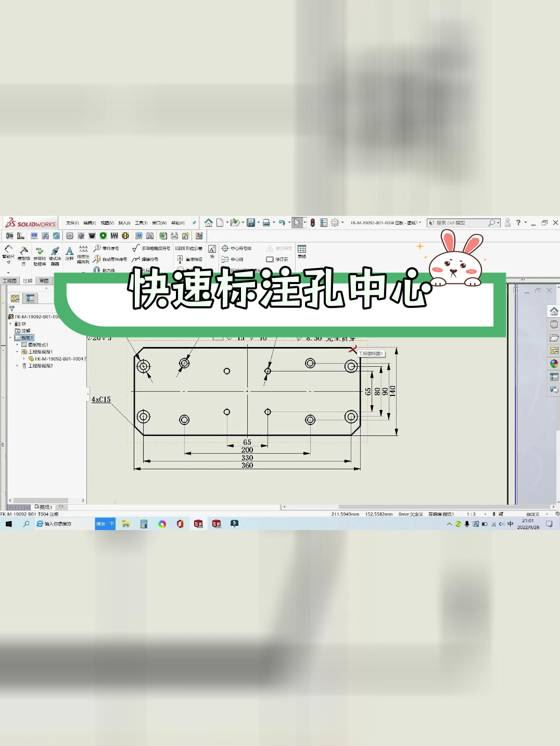
Task: Enable the traffic-light interference check icon
Action: click(x=312, y=222)
